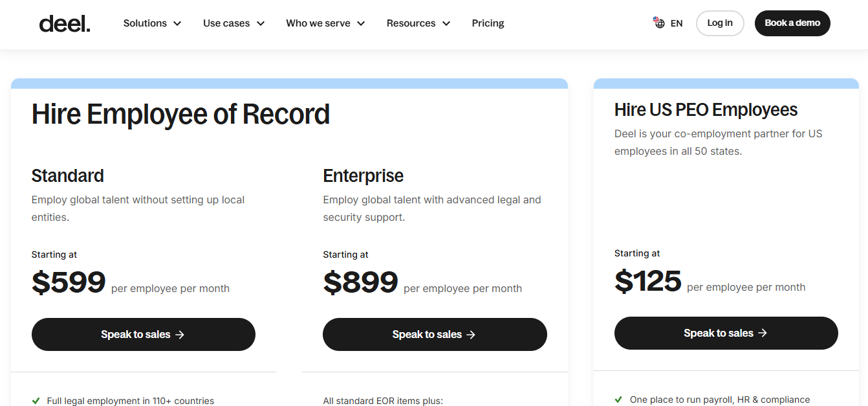This screenshot has height=406, width=868.
Task: Click the green checkmark beside Full legal employment
Action: pos(36,401)
